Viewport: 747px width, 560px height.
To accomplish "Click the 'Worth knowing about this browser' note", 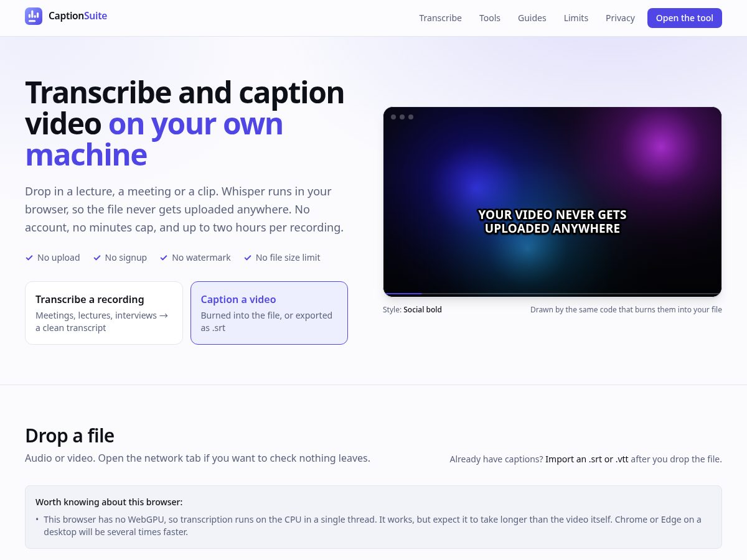I will point(374,517).
